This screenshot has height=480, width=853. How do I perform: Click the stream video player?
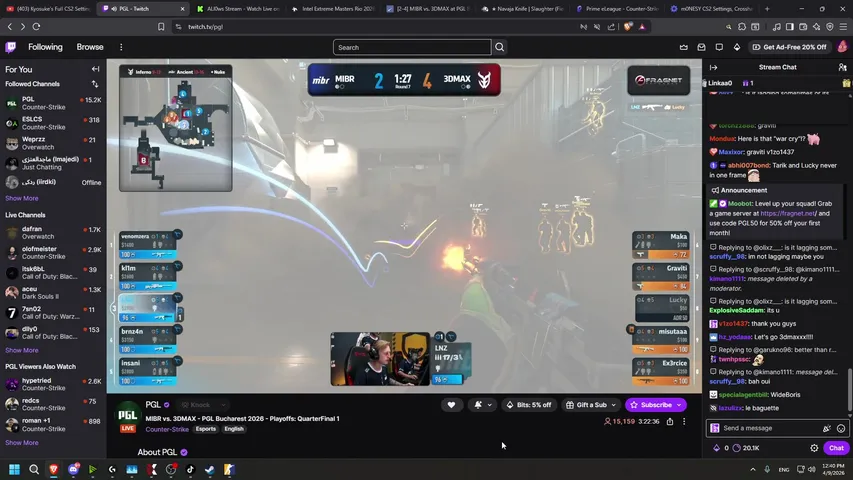[x=404, y=226]
